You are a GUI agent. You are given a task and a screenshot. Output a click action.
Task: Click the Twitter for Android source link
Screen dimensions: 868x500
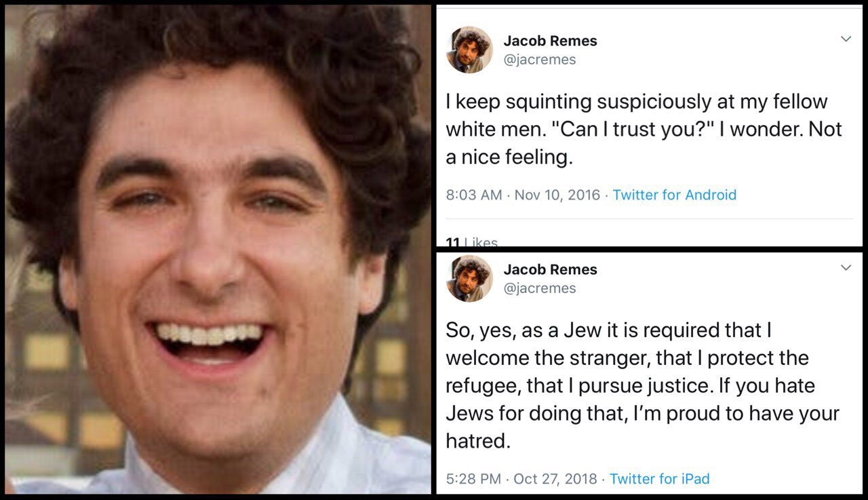point(674,195)
